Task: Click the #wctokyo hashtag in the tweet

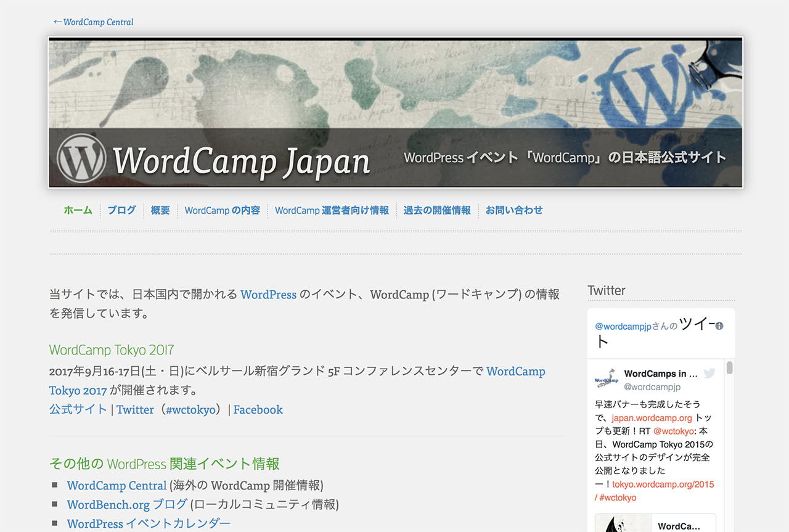Action: [619, 497]
